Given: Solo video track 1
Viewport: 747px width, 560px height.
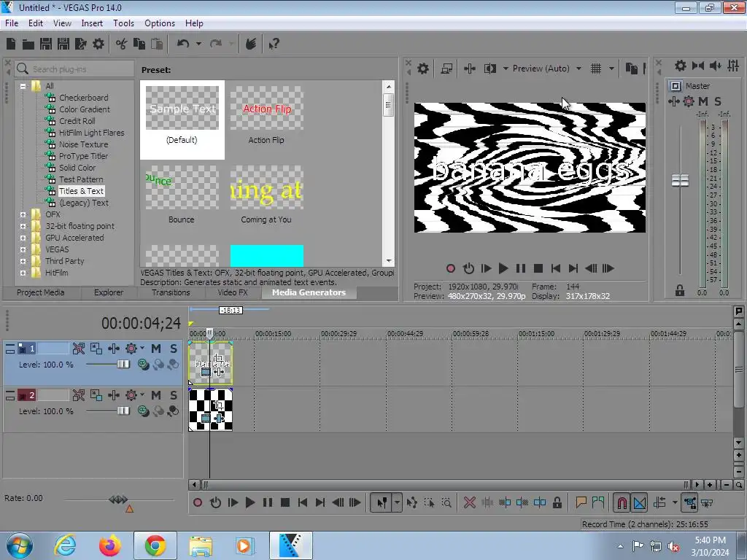Looking at the screenshot, I should [x=174, y=349].
